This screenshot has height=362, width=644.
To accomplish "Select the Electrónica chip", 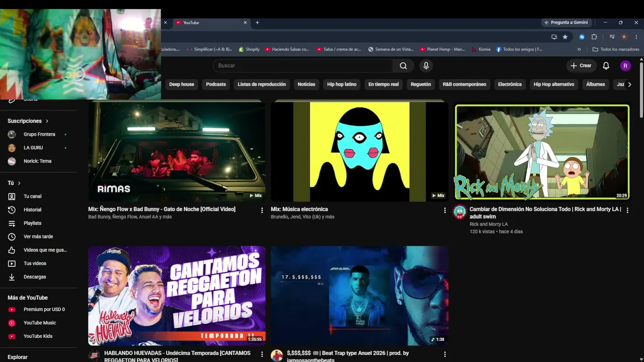I will pos(510,84).
